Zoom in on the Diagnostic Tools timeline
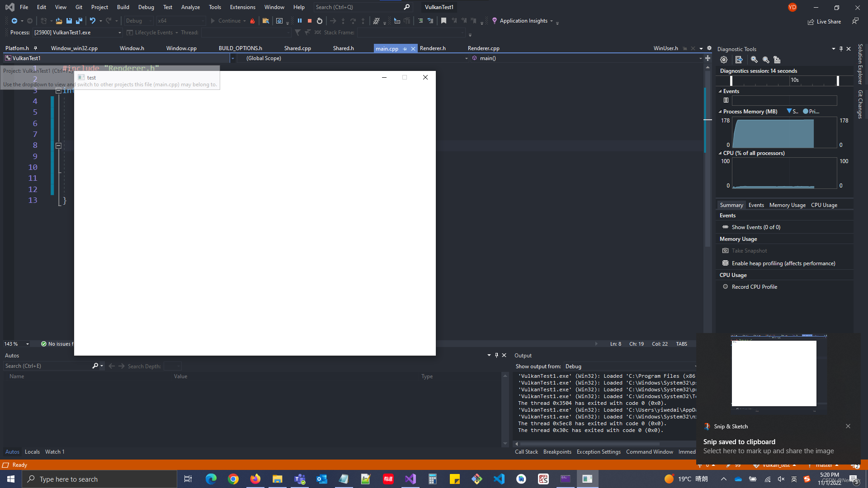 coord(754,60)
